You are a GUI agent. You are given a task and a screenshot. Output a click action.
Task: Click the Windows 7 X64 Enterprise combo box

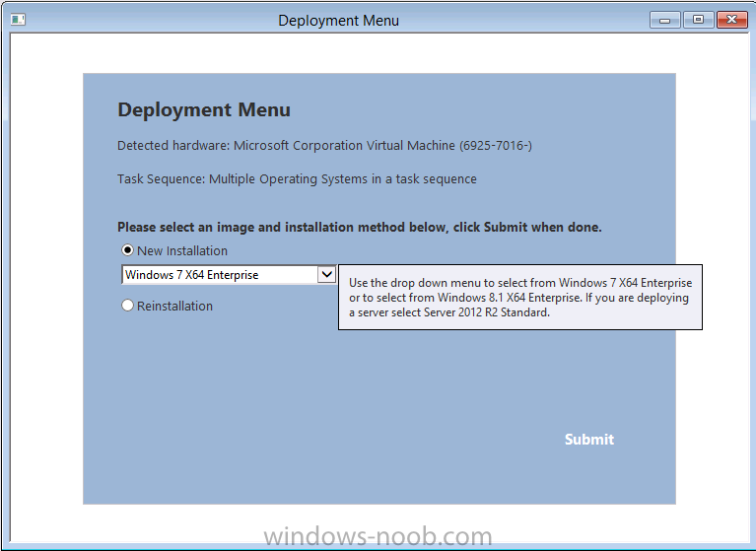click(229, 274)
